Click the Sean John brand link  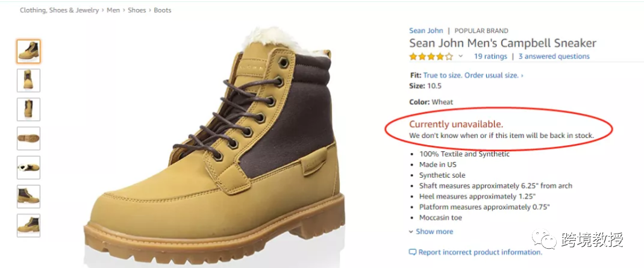tap(426, 31)
